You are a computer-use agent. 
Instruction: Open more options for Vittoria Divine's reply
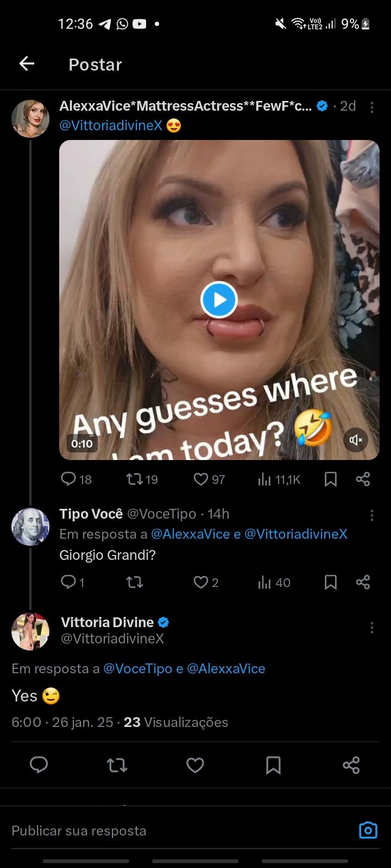pyautogui.click(x=371, y=628)
